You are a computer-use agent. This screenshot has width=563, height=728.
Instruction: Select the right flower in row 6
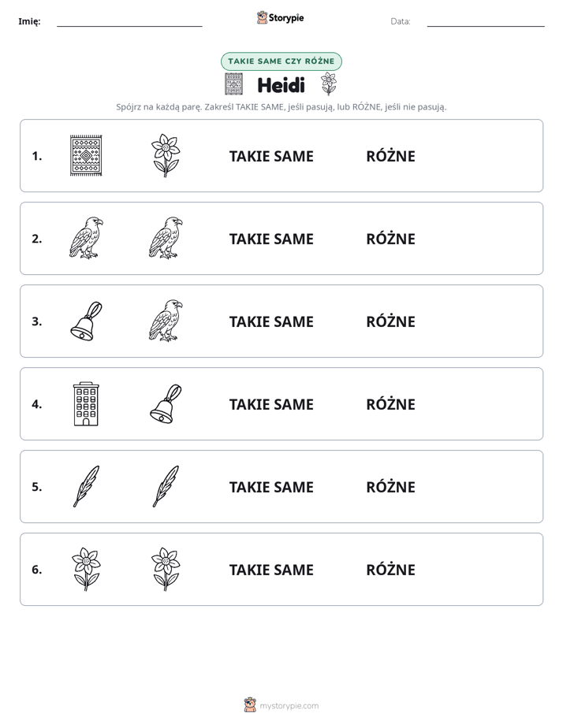166,569
